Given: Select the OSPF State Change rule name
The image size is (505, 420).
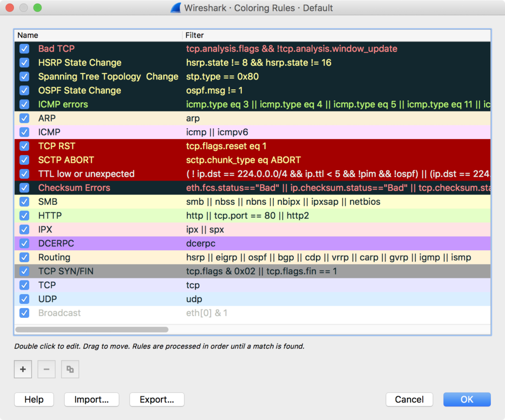Looking at the screenshot, I should 79,90.
